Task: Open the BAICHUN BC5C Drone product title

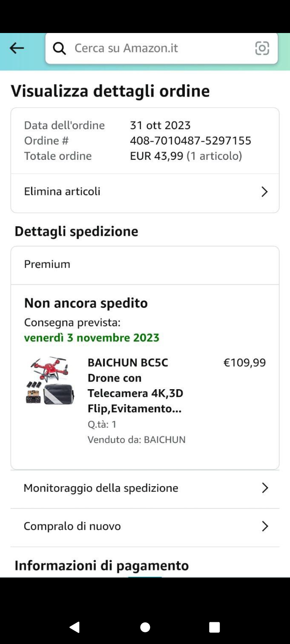Action: pyautogui.click(x=135, y=385)
